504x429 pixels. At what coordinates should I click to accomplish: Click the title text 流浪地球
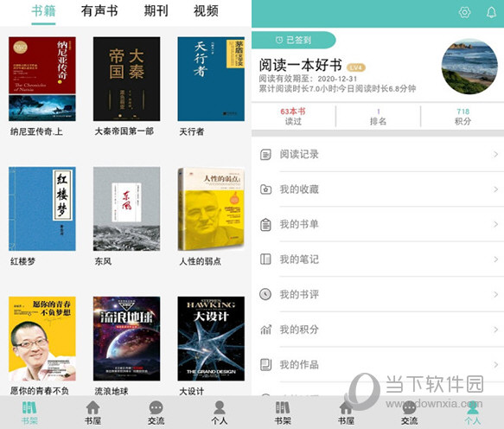pos(112,391)
